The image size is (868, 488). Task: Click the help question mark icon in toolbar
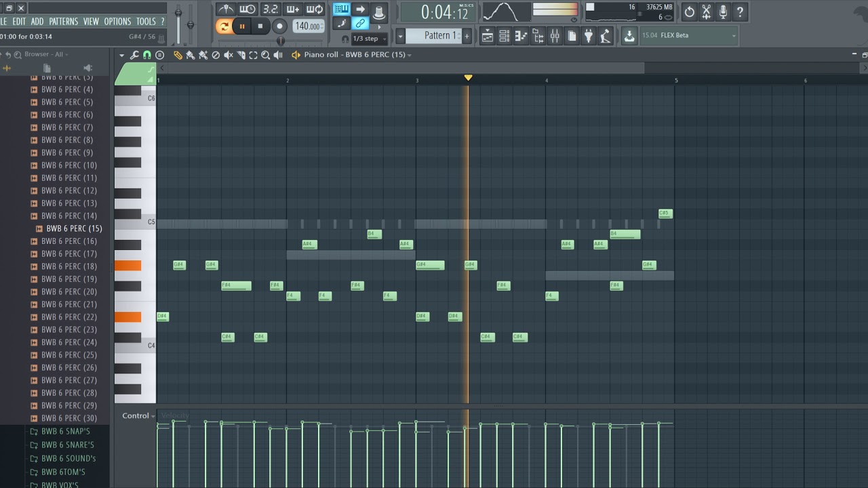pyautogui.click(x=740, y=12)
